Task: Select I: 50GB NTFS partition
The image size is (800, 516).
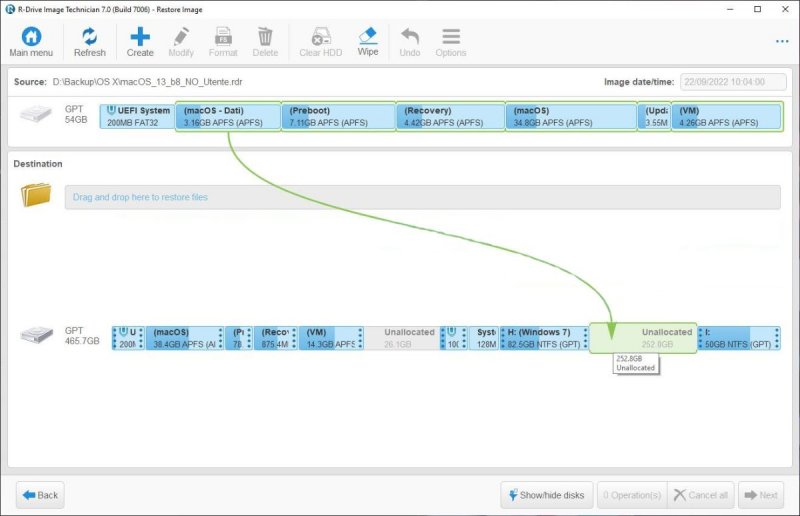Action: [739, 338]
